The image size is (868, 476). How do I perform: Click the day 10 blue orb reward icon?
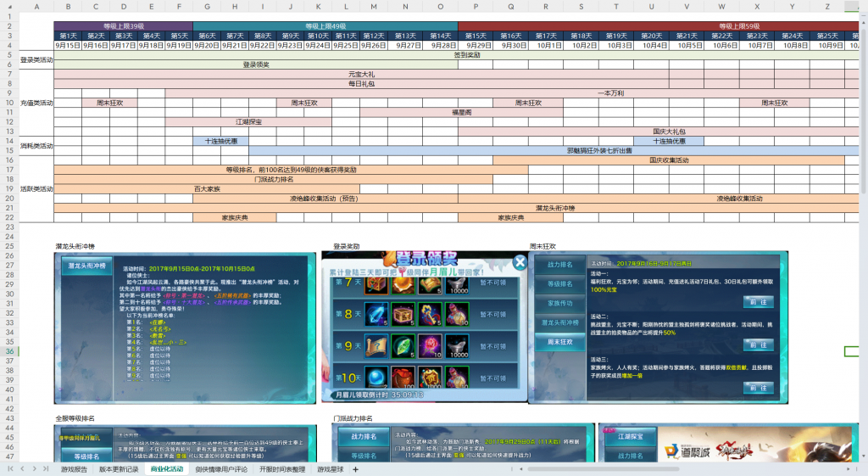coord(376,376)
